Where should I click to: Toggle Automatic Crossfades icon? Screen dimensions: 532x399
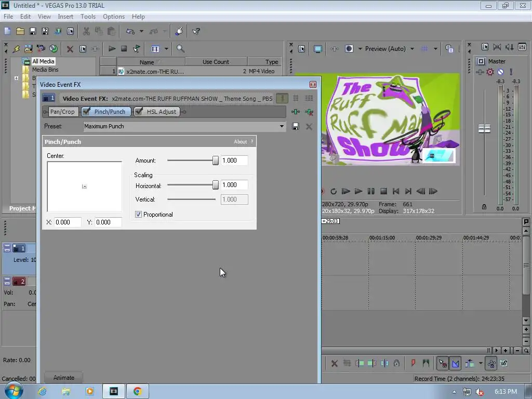pos(455,363)
